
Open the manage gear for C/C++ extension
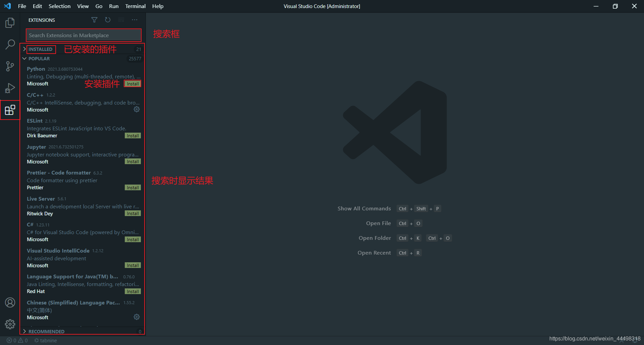coord(137,110)
